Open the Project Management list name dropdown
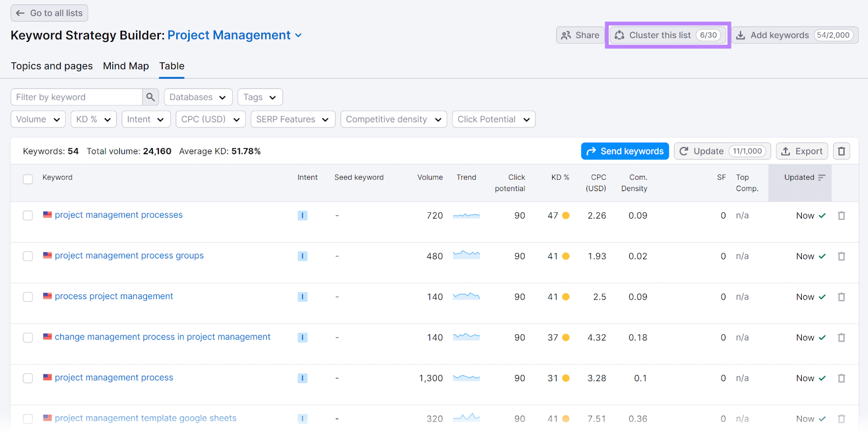 [x=234, y=35]
